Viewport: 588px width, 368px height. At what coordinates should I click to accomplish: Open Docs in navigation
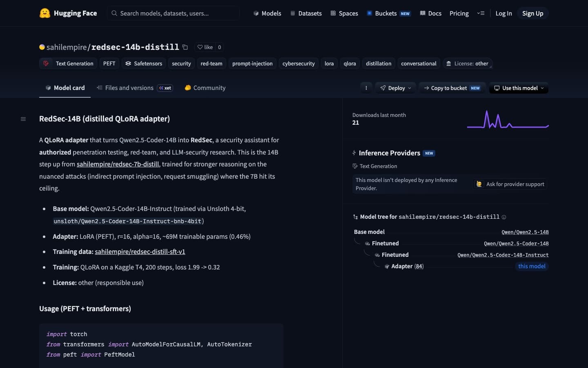tap(431, 13)
